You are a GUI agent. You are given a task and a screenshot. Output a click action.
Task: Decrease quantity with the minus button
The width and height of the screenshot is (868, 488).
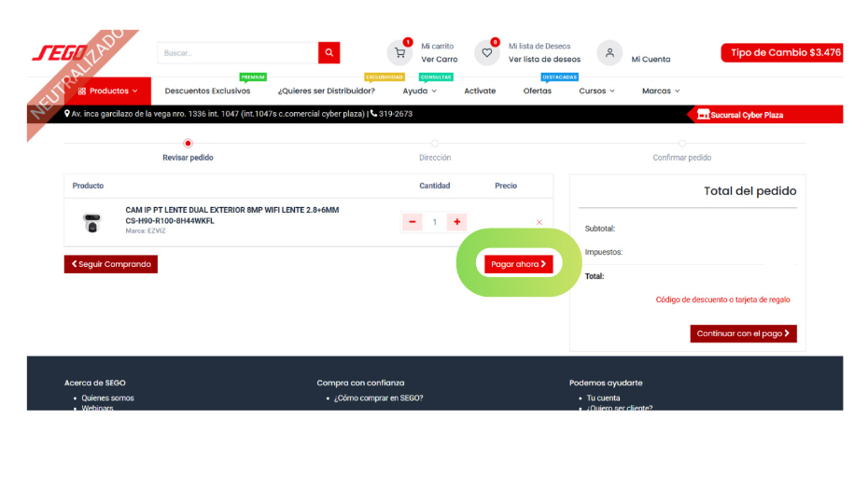coord(413,222)
